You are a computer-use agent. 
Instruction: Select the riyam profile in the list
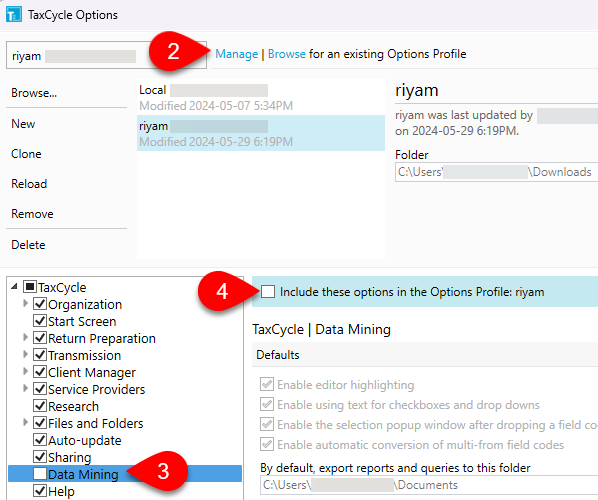click(261, 133)
